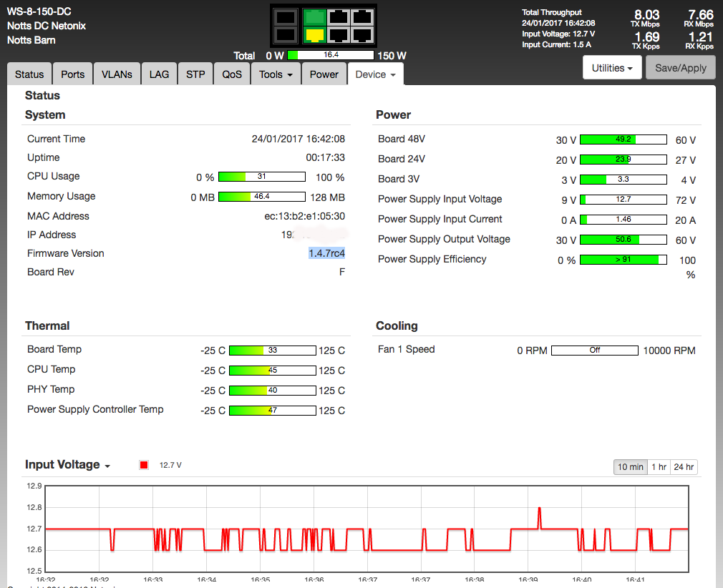Click the lower SFP port icon
Image resolution: width=723 pixels, height=588 pixels.
(286, 34)
